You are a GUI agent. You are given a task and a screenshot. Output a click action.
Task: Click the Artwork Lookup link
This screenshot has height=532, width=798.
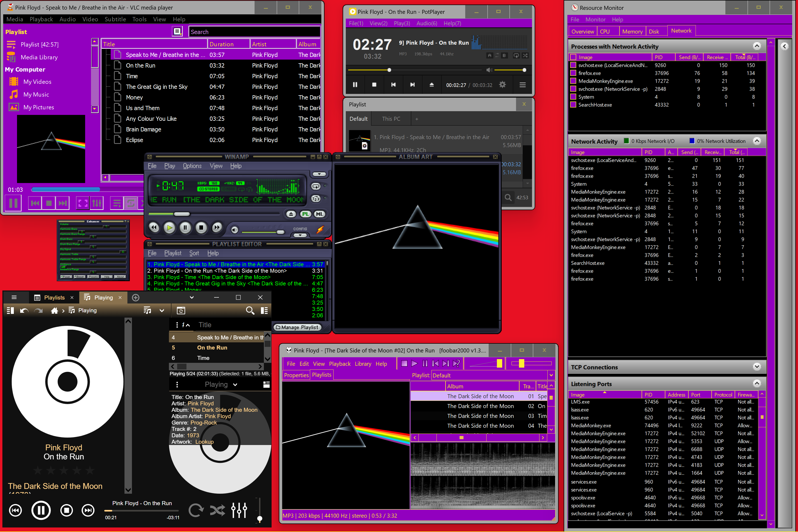(x=204, y=442)
